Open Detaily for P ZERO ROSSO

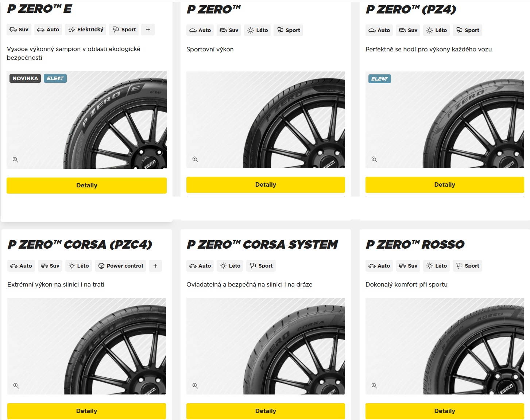445,411
